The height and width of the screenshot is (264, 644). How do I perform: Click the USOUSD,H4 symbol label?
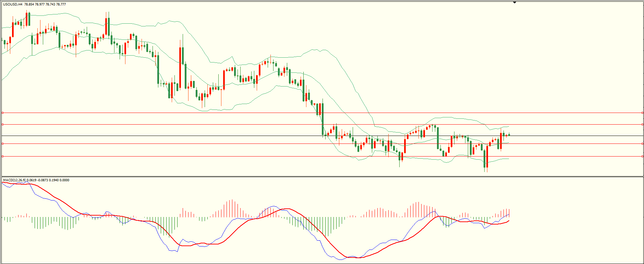click(13, 4)
